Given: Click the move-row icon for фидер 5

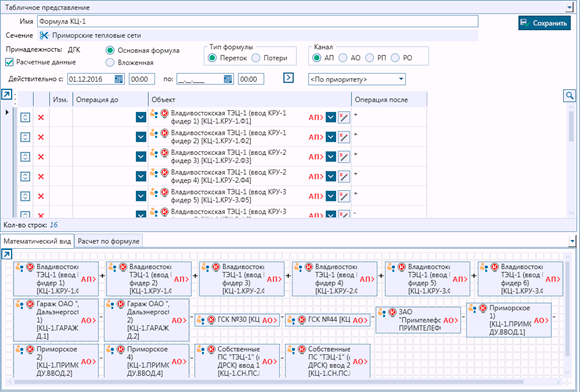Looking at the screenshot, I should point(25,196).
